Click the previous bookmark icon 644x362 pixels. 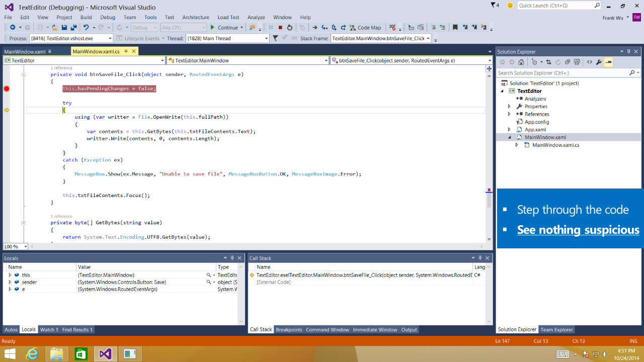[x=465, y=28]
